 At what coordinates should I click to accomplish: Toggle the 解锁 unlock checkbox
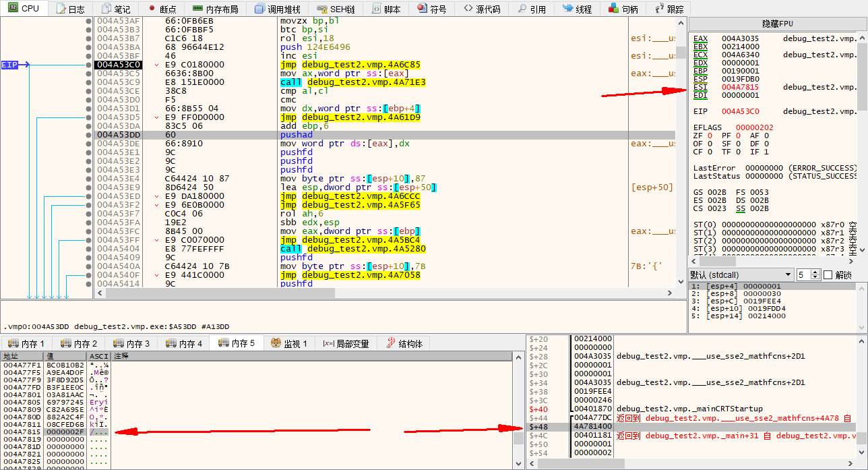click(x=828, y=274)
